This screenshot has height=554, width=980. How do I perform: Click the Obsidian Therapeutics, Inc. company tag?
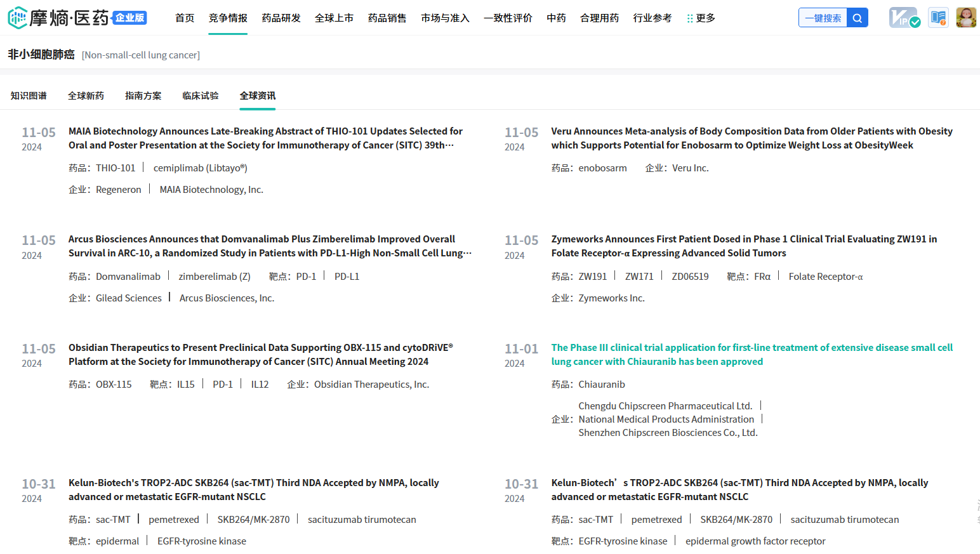pos(371,385)
